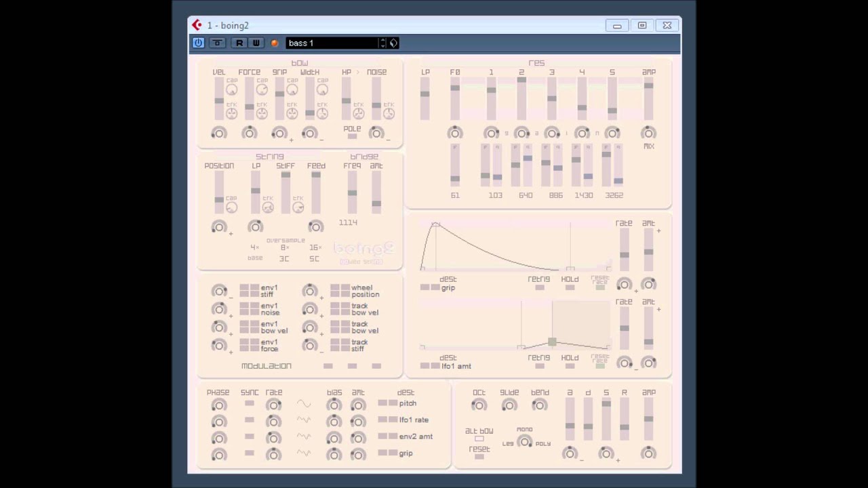This screenshot has width=868, height=488.
Task: Toggle hold on the lfo1 amt envelope
Action: pos(570,366)
